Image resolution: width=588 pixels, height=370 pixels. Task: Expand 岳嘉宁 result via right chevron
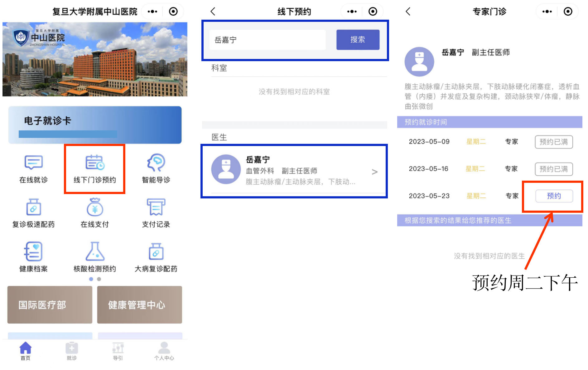375,172
